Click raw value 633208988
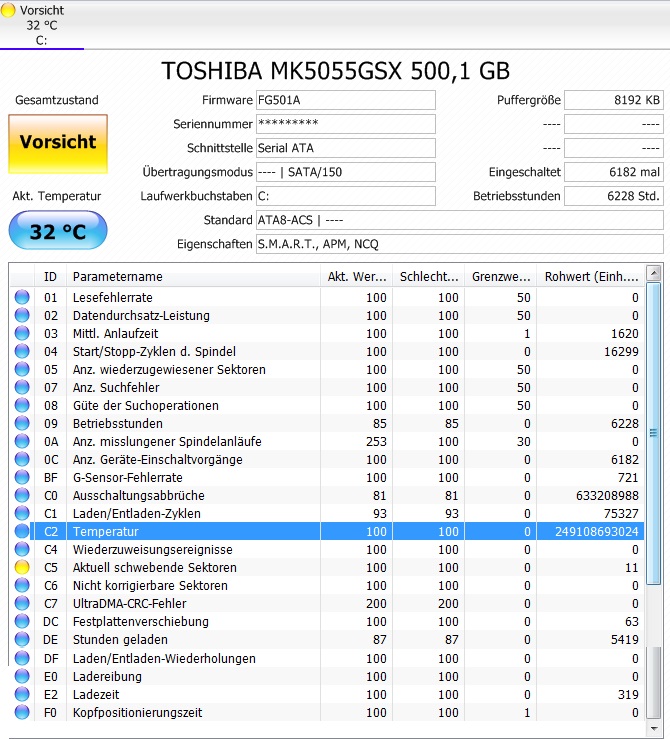 click(x=607, y=495)
